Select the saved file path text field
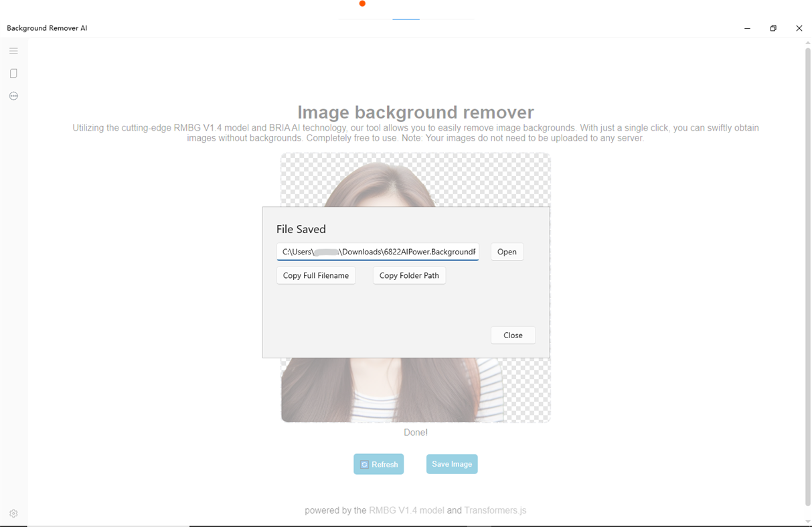812x527 pixels. pos(377,252)
